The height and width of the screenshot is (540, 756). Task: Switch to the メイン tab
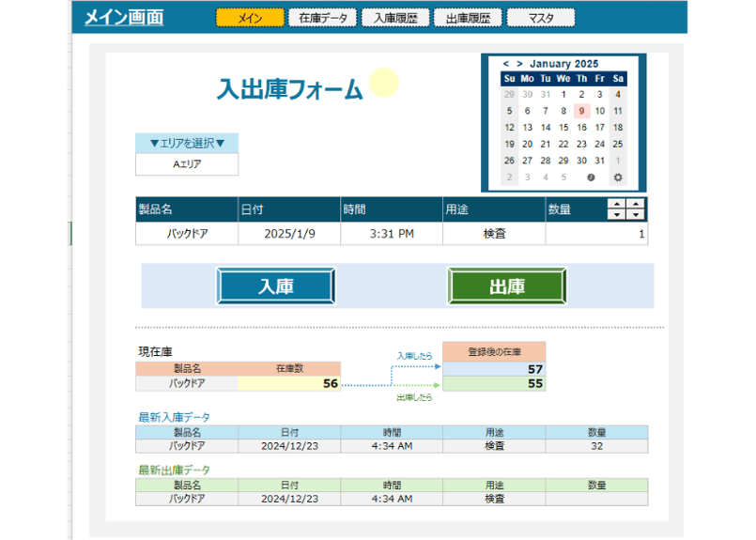(250, 19)
